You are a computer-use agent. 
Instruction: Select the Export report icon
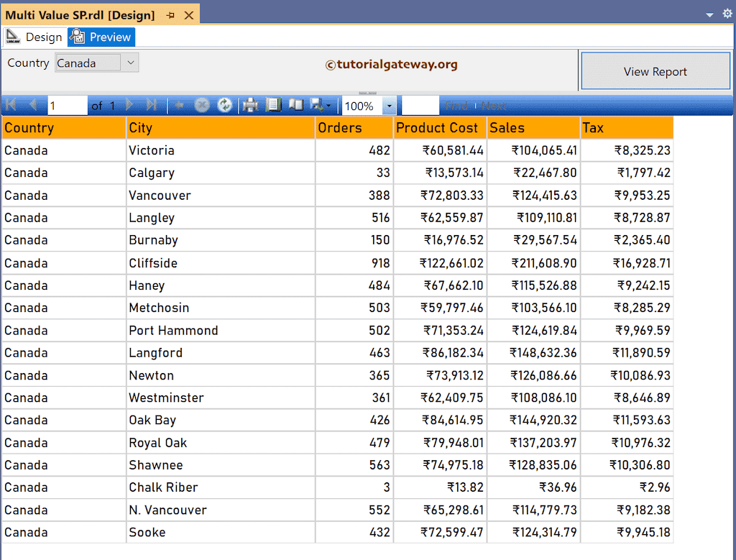[x=316, y=105]
